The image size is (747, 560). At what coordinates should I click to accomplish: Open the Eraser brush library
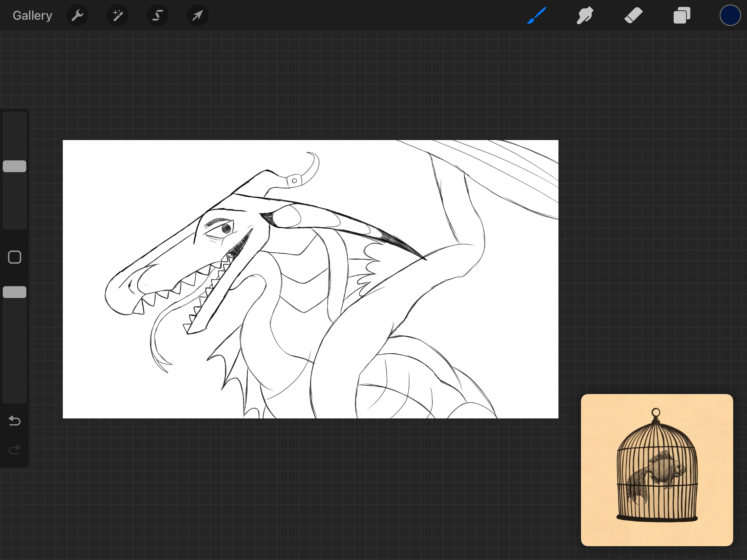[x=633, y=15]
